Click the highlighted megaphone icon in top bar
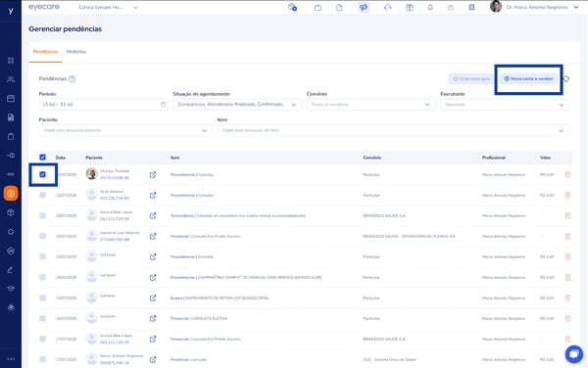This screenshot has height=368, width=588. coord(363,8)
